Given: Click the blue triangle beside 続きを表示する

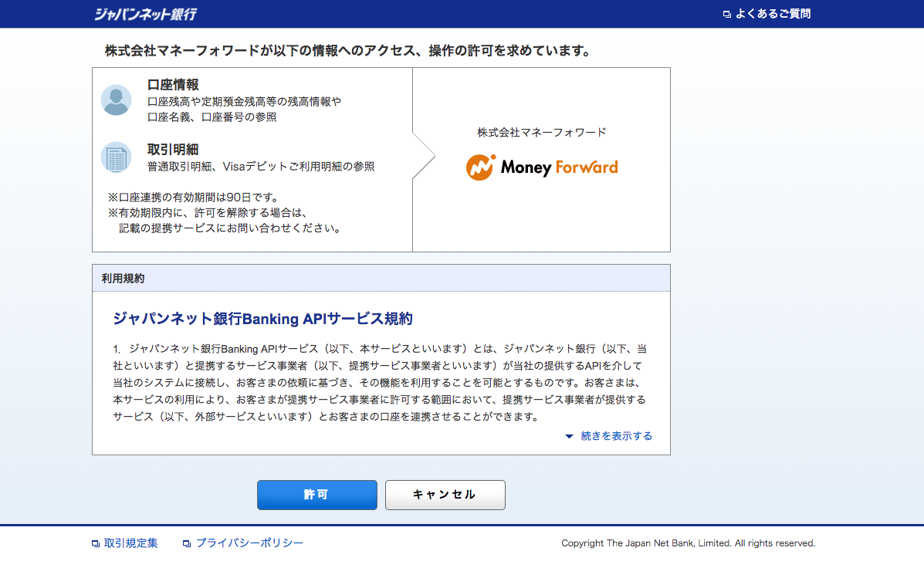Looking at the screenshot, I should click(569, 437).
